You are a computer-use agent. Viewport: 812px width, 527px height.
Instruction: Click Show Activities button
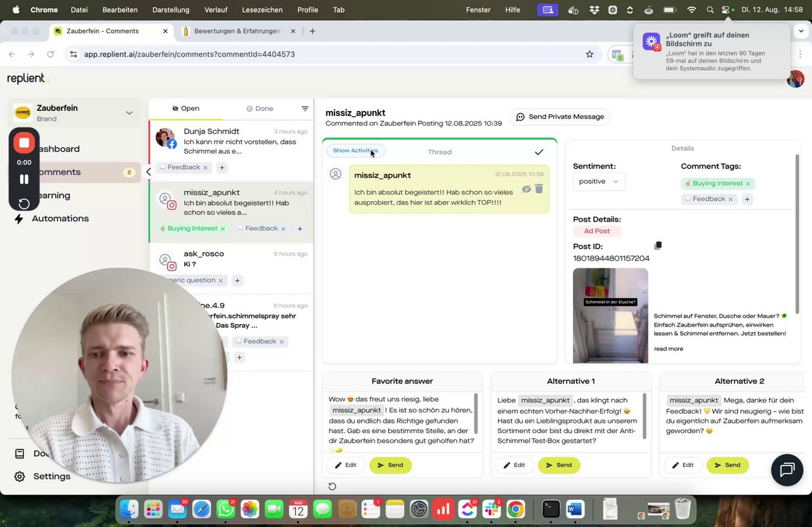pyautogui.click(x=355, y=151)
